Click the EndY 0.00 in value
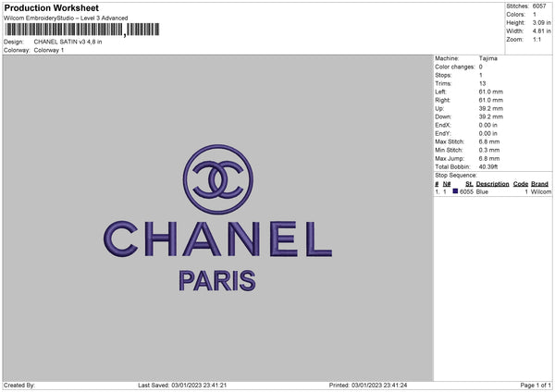The width and height of the screenshot is (555, 392). click(488, 133)
